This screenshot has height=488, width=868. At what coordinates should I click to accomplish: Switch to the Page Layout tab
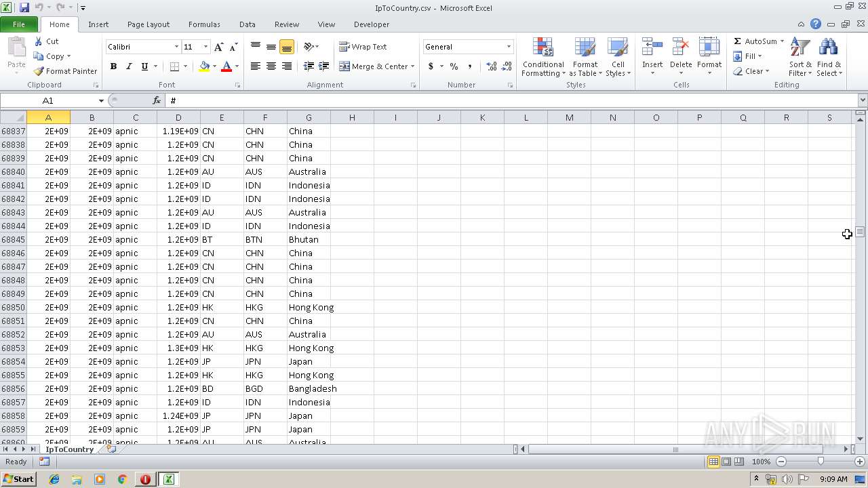[x=149, y=24]
